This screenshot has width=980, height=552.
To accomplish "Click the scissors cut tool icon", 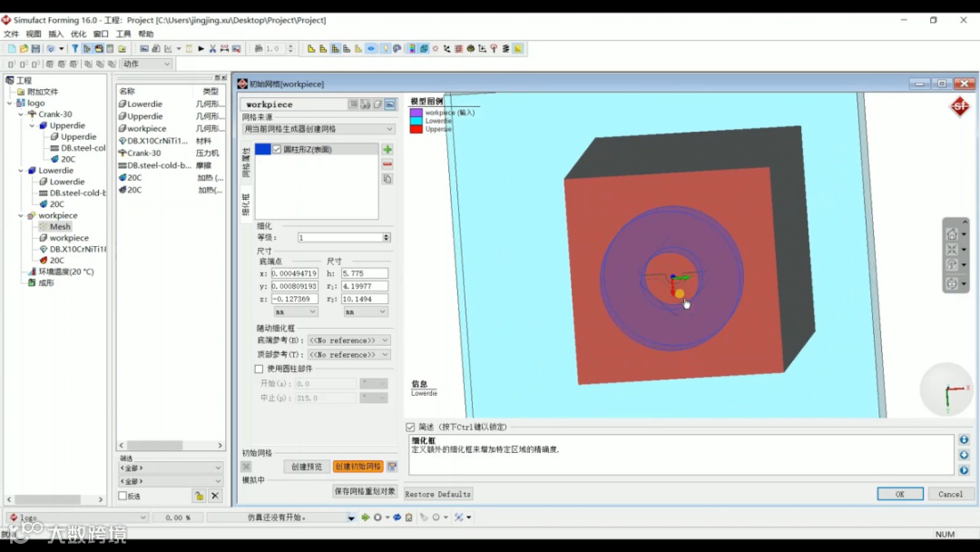I will click(212, 49).
